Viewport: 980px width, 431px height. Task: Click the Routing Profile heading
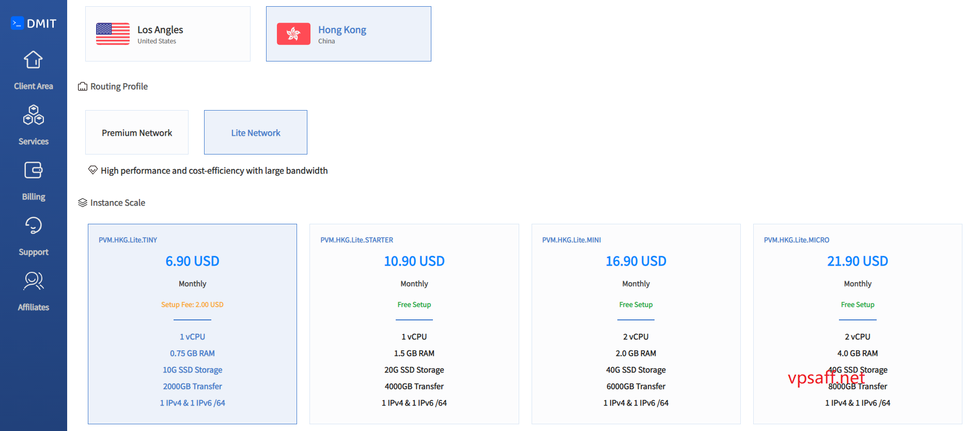[x=119, y=86]
